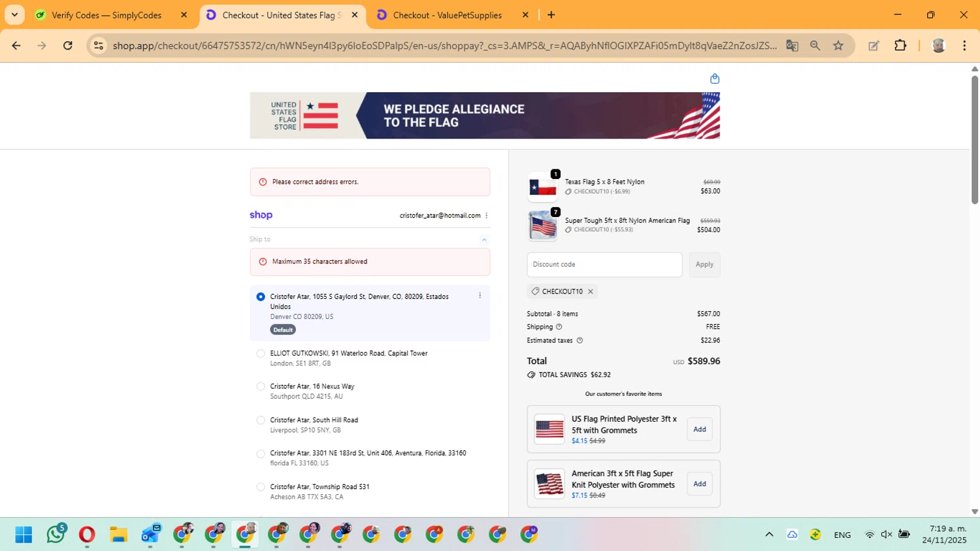Screen dimensions: 980x551
Task: Open OneDrive cloud tray icon
Action: click(792, 535)
